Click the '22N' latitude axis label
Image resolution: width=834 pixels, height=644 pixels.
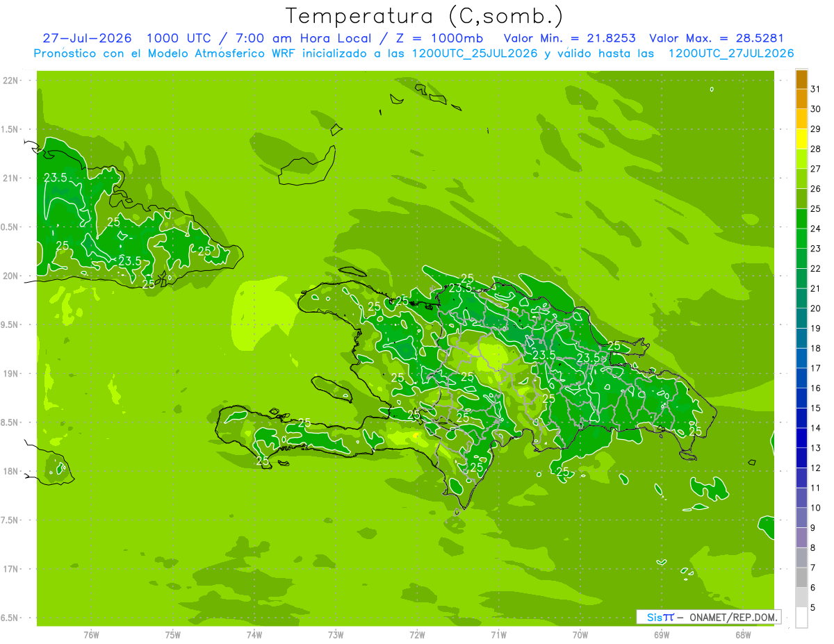click(11, 81)
